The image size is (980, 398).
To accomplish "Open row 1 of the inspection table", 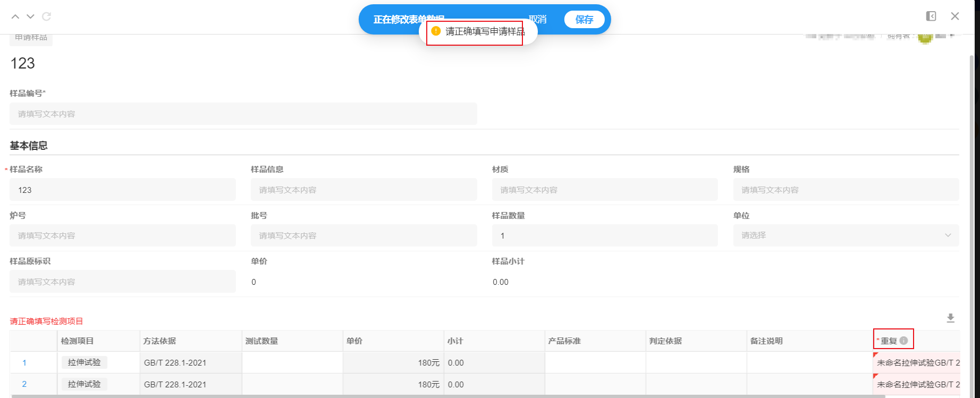I will pyautogui.click(x=24, y=363).
